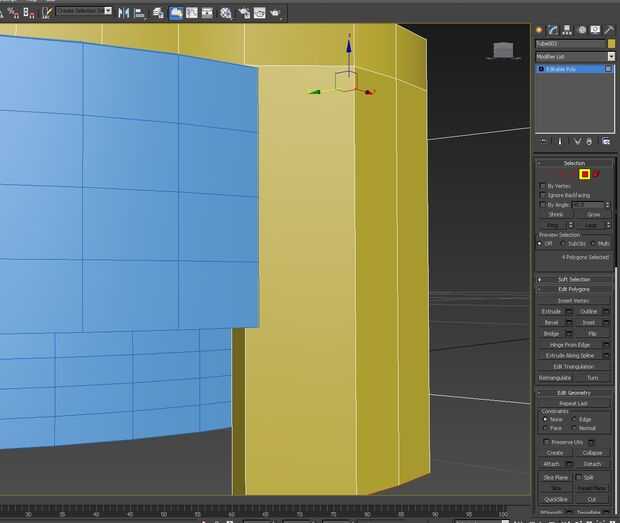Click the Hinge From Edge button
Image resolution: width=620 pixels, height=523 pixels.
(570, 345)
